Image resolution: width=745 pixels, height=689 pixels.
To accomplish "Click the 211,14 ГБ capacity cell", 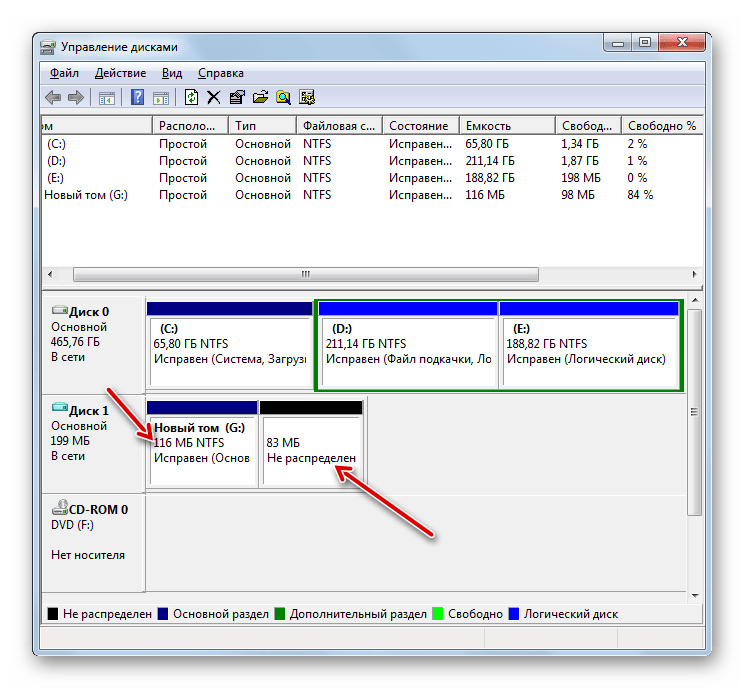I will point(489,161).
